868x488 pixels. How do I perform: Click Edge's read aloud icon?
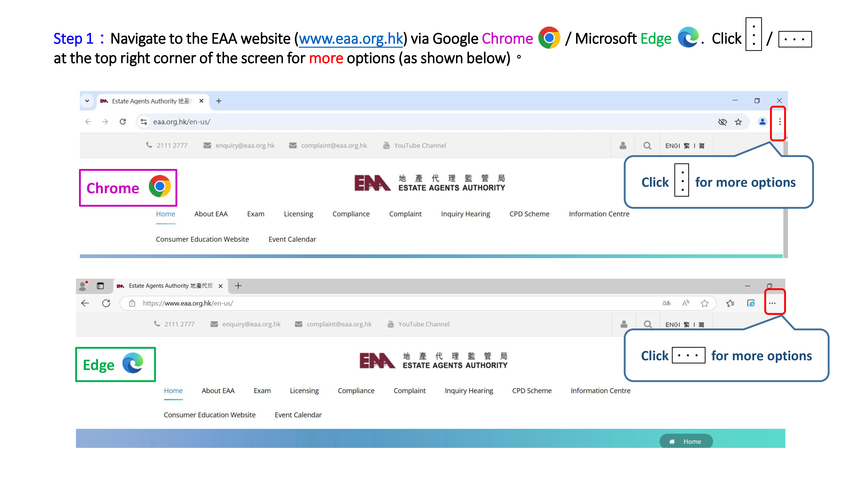685,303
